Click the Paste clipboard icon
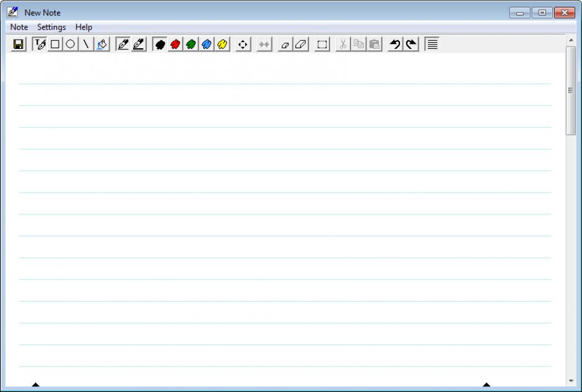Viewport: 582px width, 392px height. [x=375, y=45]
